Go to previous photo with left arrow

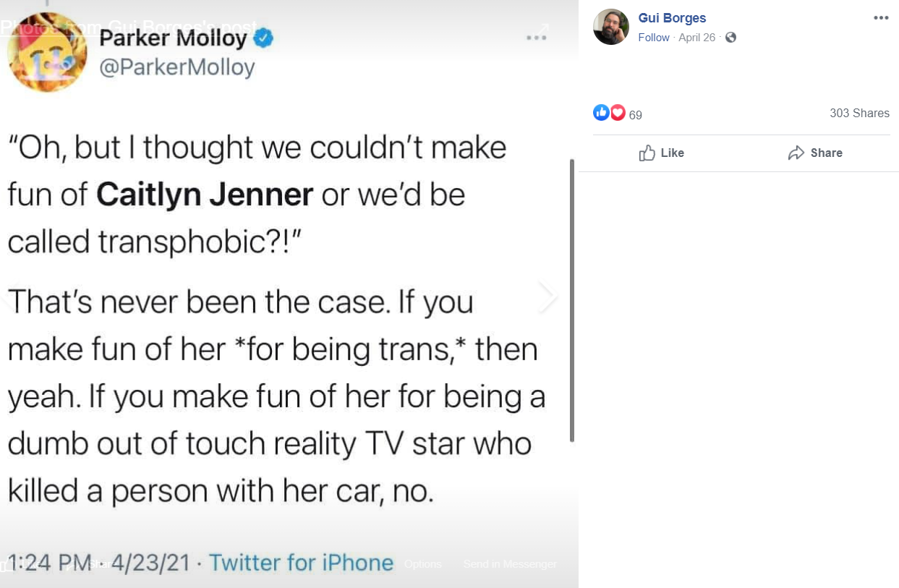click(x=7, y=297)
